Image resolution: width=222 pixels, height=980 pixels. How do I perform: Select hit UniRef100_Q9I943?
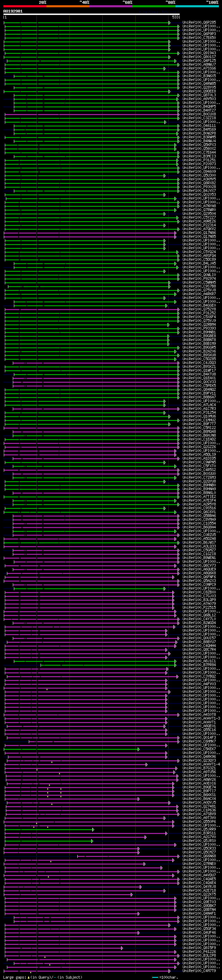(199, 53)
